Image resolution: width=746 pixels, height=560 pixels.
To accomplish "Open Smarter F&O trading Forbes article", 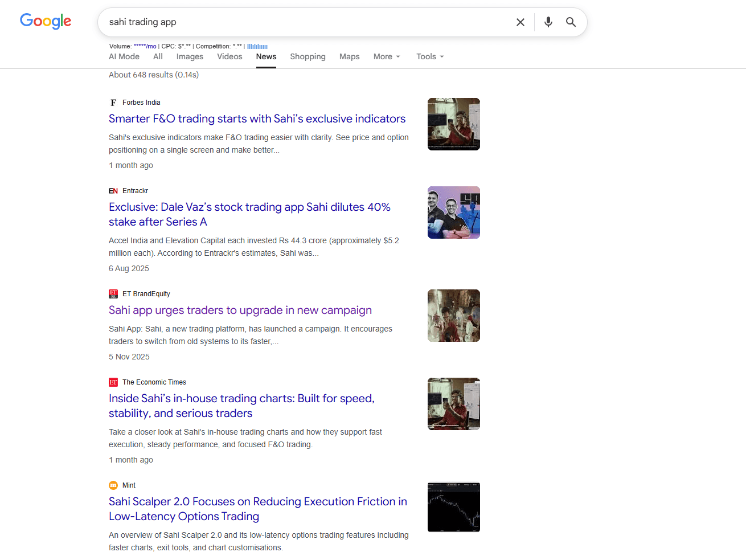I will (257, 118).
